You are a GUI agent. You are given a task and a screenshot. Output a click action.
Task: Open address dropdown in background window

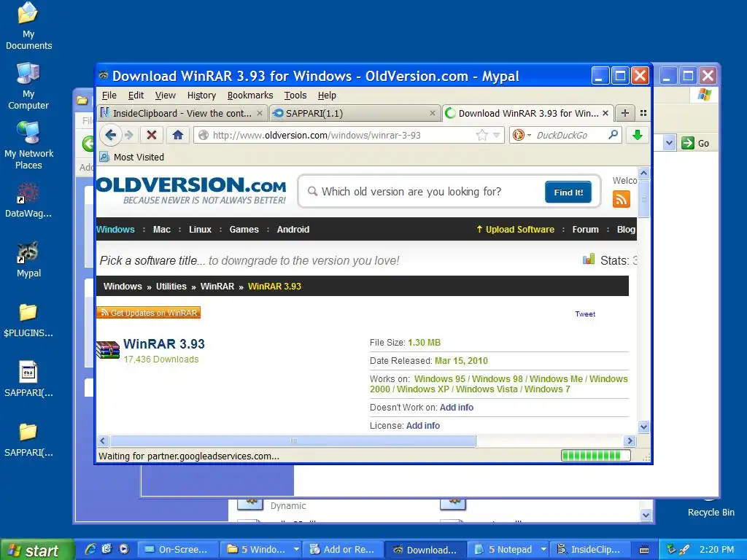[x=670, y=143]
